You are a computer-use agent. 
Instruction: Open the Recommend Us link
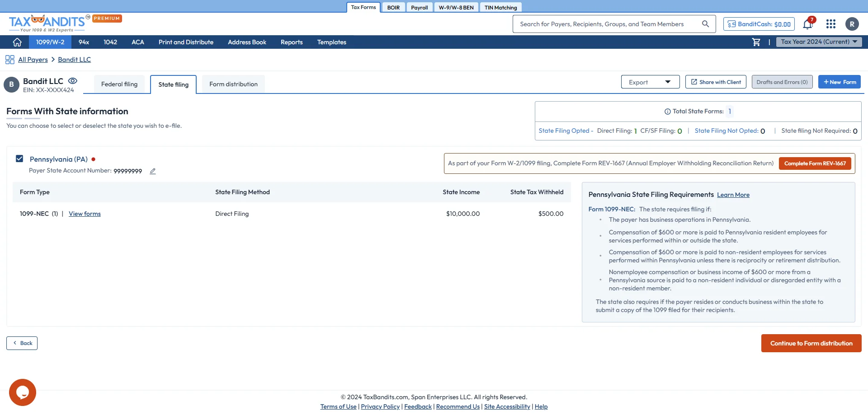[x=458, y=407]
